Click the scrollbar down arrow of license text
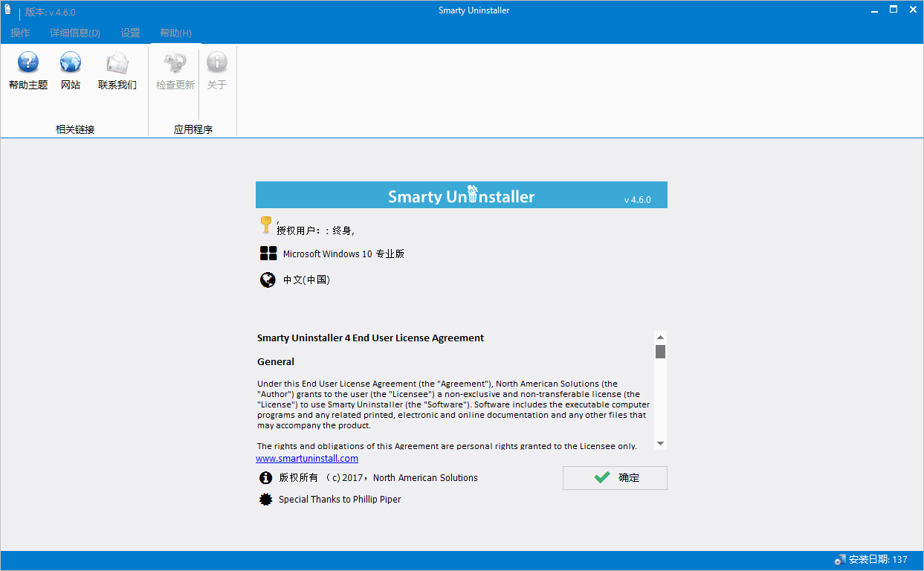Viewport: 924px width, 571px height. point(660,442)
